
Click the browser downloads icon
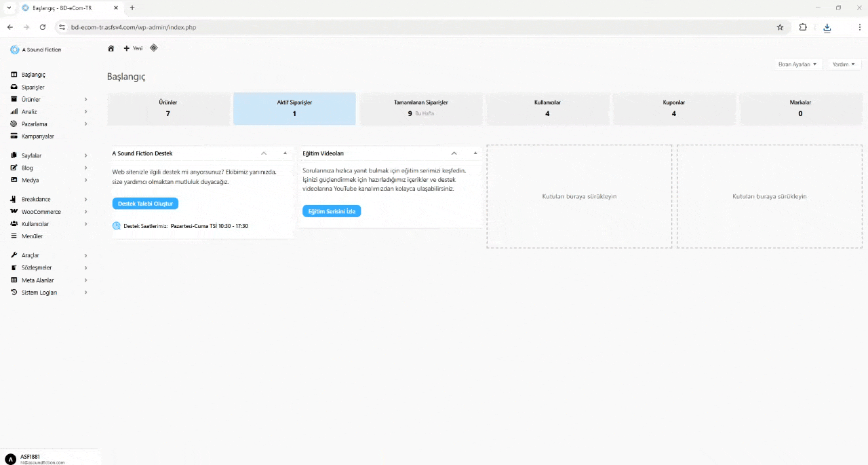point(827,27)
